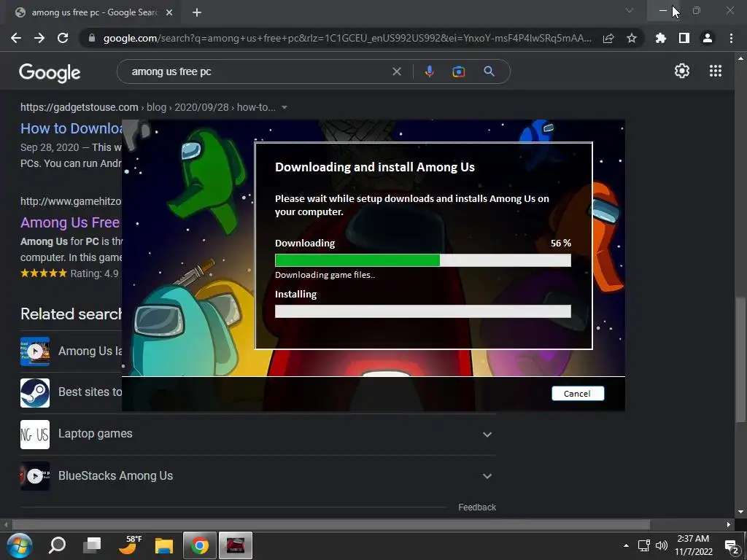This screenshot has height=560, width=747.
Task: Close the among us free pc tab
Action: tap(169, 12)
